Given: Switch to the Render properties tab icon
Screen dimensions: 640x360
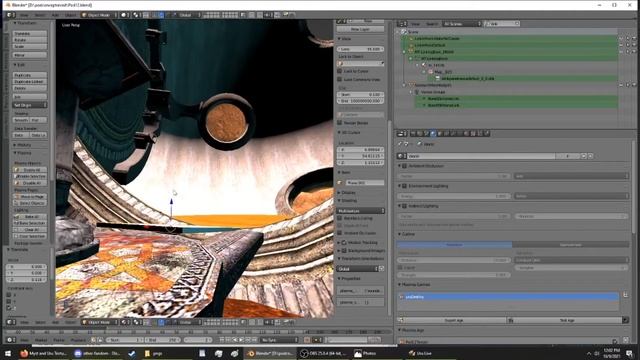Looking at the screenshot, I should coord(413,133).
